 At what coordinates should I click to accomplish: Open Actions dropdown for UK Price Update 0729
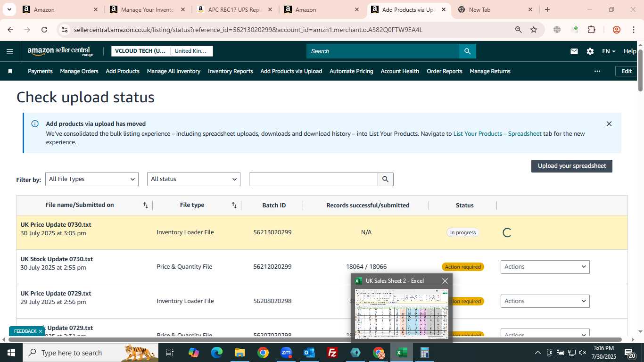pyautogui.click(x=545, y=301)
